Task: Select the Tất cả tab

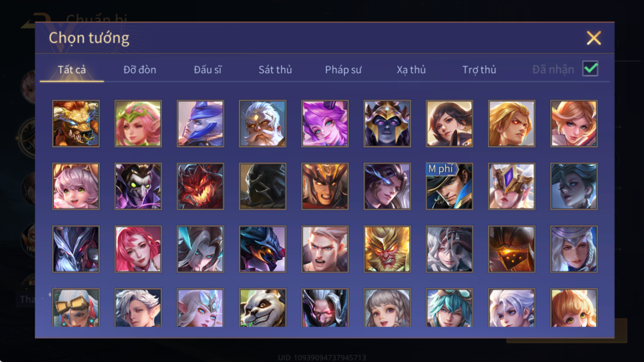Action: pos(72,70)
